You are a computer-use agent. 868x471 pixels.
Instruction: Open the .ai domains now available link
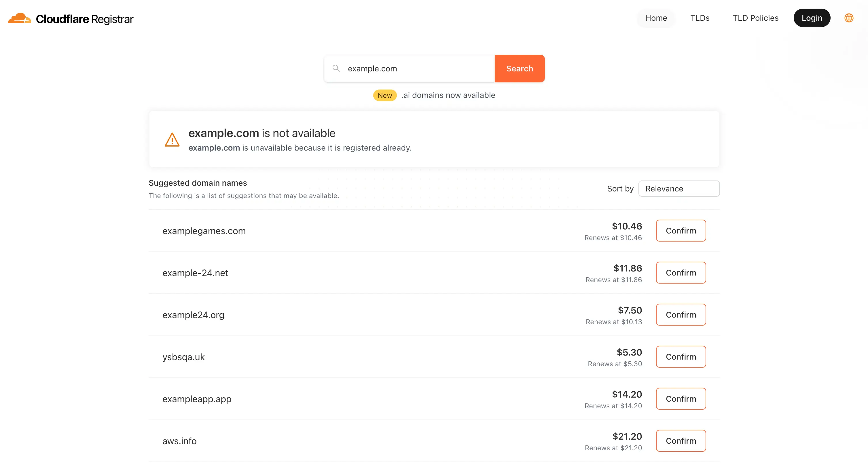[448, 95]
